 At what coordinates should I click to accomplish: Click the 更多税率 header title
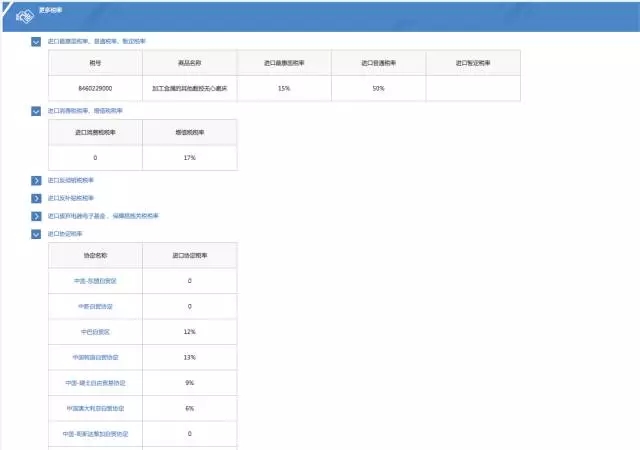51,10
